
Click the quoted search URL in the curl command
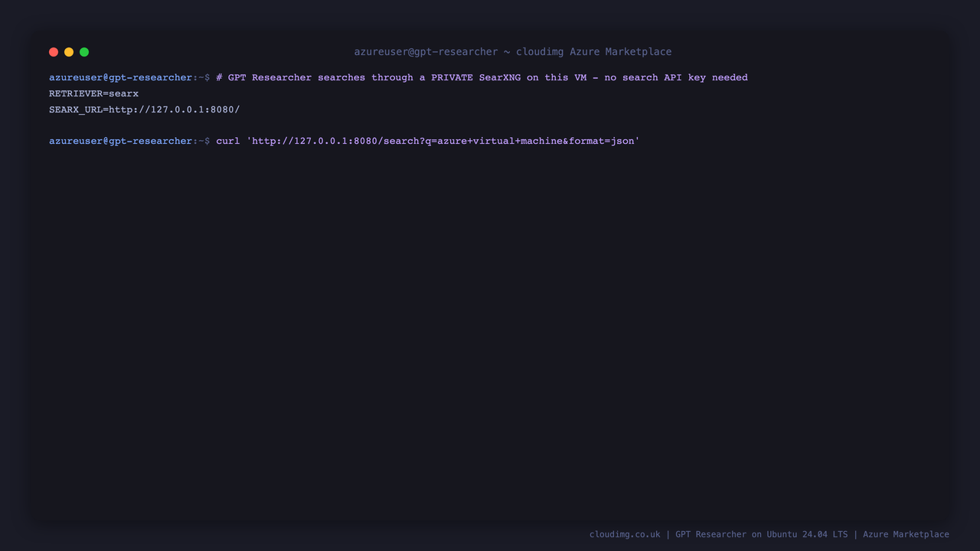coord(443,141)
